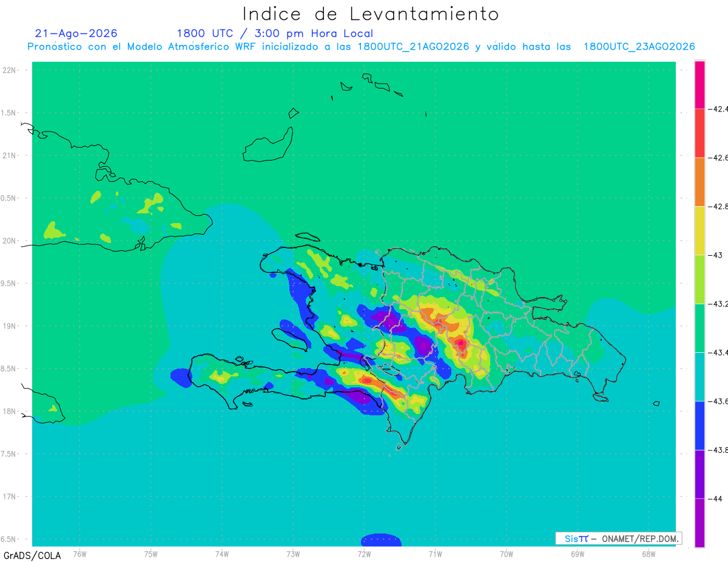
Task: Click the '19N' latitude label
Action: tap(10, 326)
